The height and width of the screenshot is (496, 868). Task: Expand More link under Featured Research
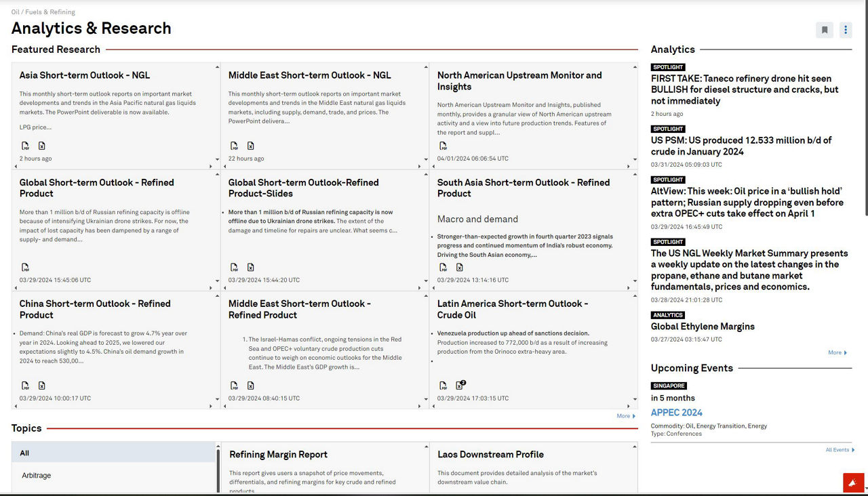point(626,416)
